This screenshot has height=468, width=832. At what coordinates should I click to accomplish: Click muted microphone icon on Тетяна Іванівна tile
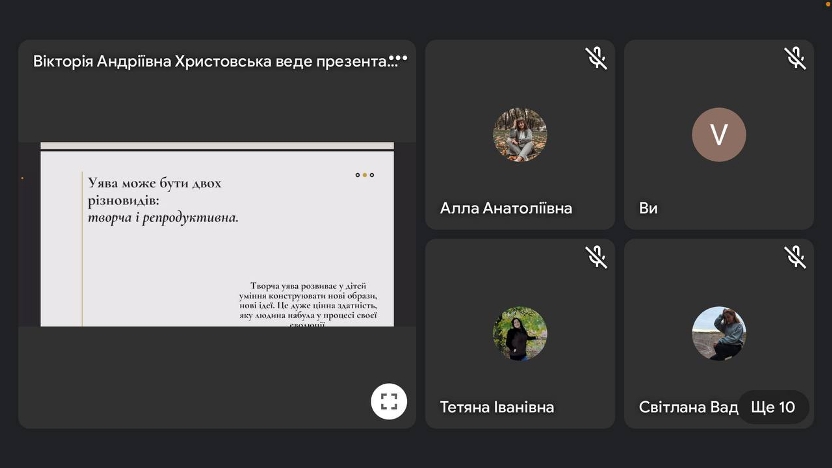coord(596,257)
